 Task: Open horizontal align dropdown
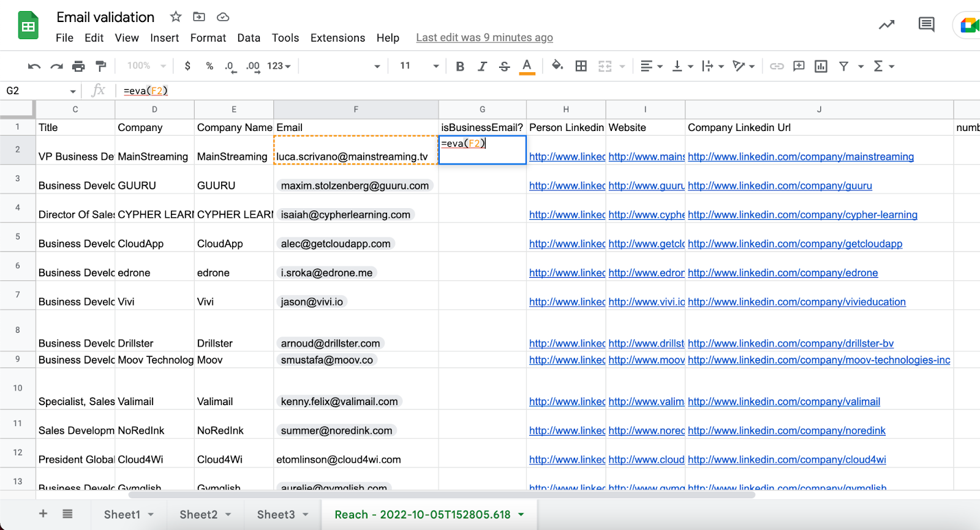651,66
